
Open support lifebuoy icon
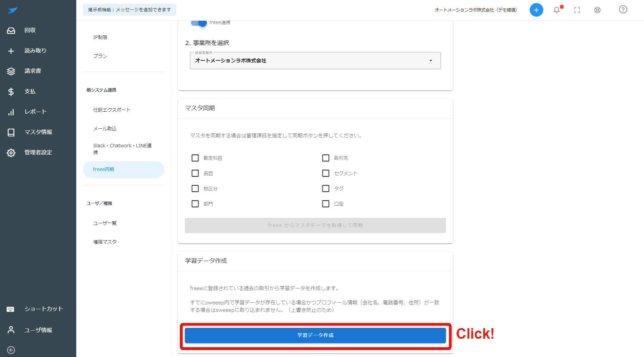coord(597,10)
